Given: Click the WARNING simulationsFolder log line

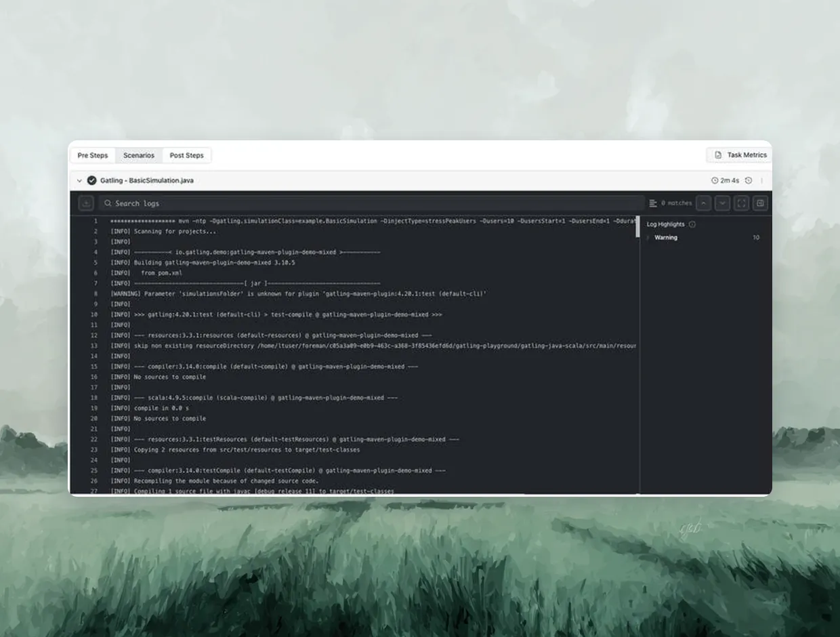Looking at the screenshot, I should tap(299, 294).
